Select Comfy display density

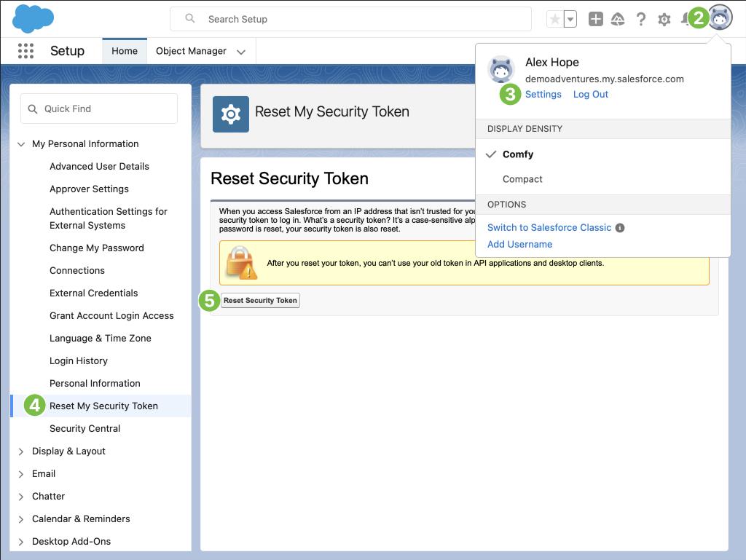pyautogui.click(x=518, y=154)
